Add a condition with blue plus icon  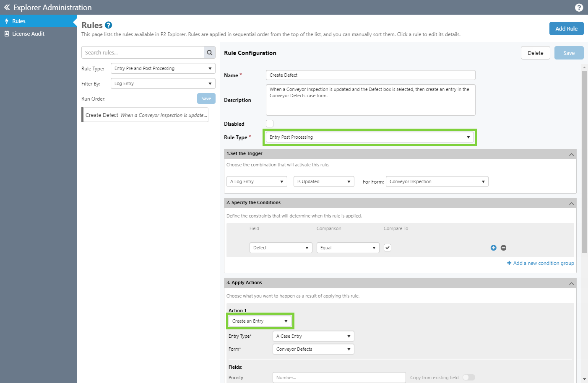pyautogui.click(x=493, y=248)
